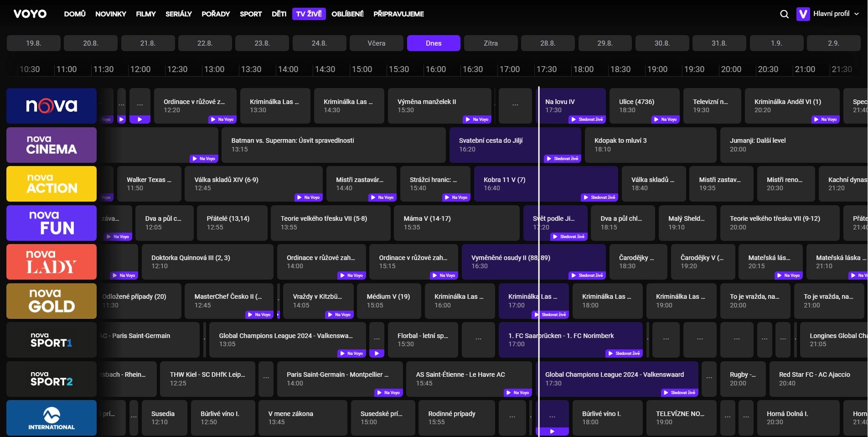Select the Nova International channel logo
This screenshot has width=868, height=437.
click(x=52, y=418)
